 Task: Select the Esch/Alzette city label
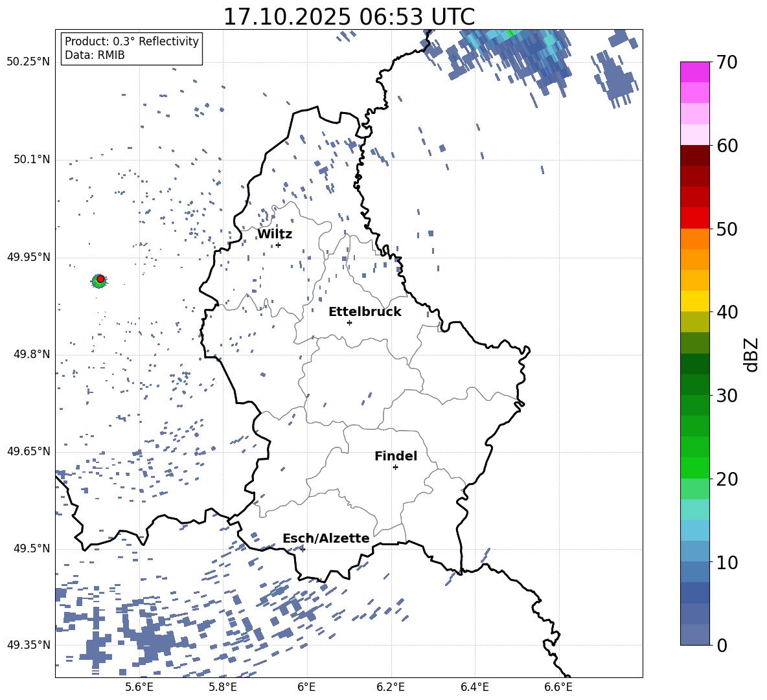point(326,538)
